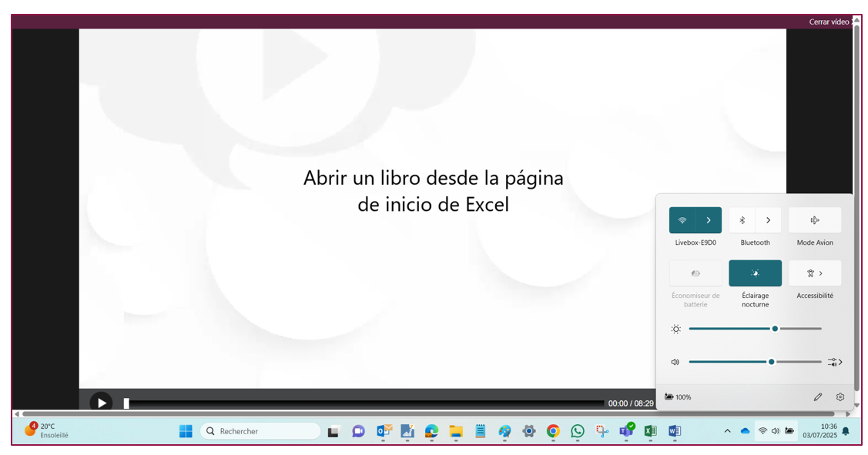Open Notepad from the taskbar

coord(480,431)
